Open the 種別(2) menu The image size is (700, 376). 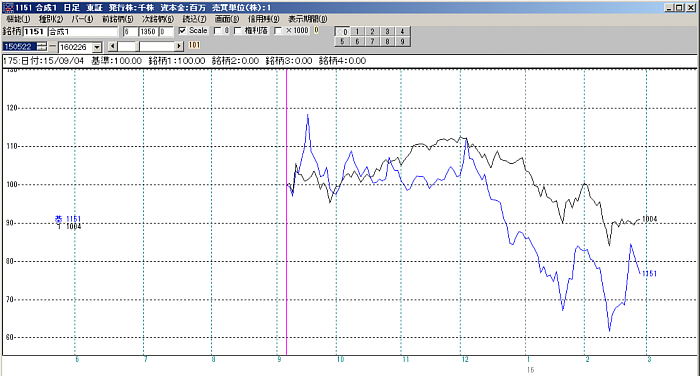click(51, 19)
